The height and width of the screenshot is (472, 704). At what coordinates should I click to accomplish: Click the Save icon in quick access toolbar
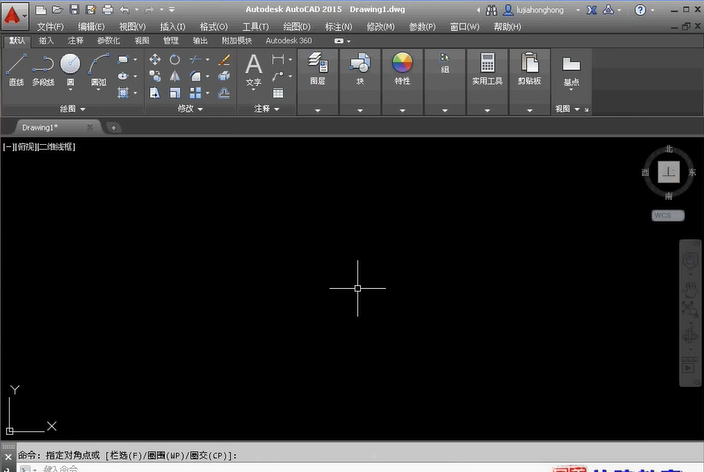coord(75,9)
